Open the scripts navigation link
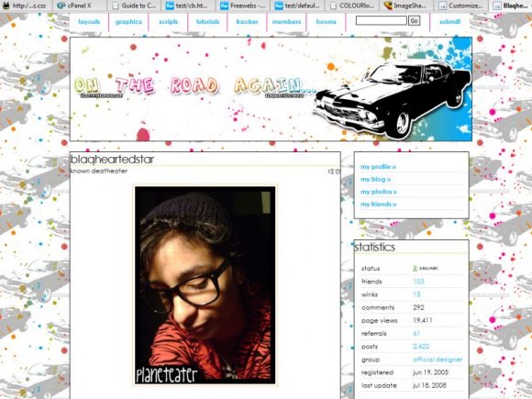The height and width of the screenshot is (399, 532). (168, 22)
